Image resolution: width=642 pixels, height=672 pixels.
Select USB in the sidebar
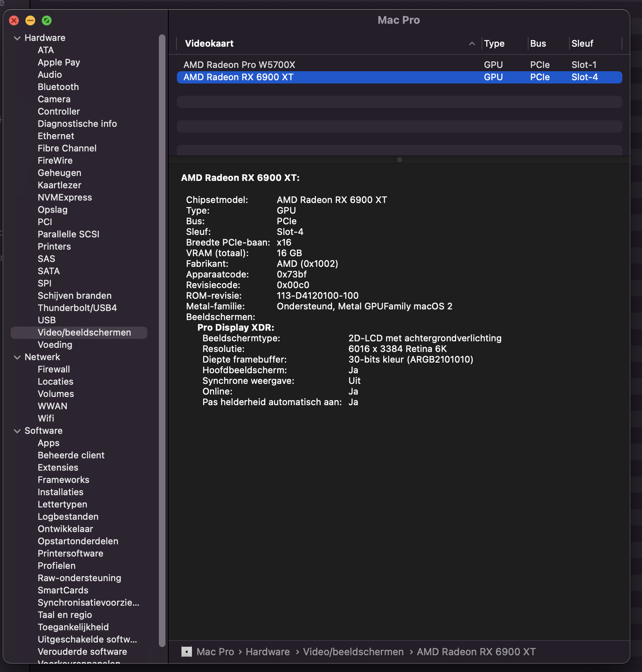(x=47, y=320)
